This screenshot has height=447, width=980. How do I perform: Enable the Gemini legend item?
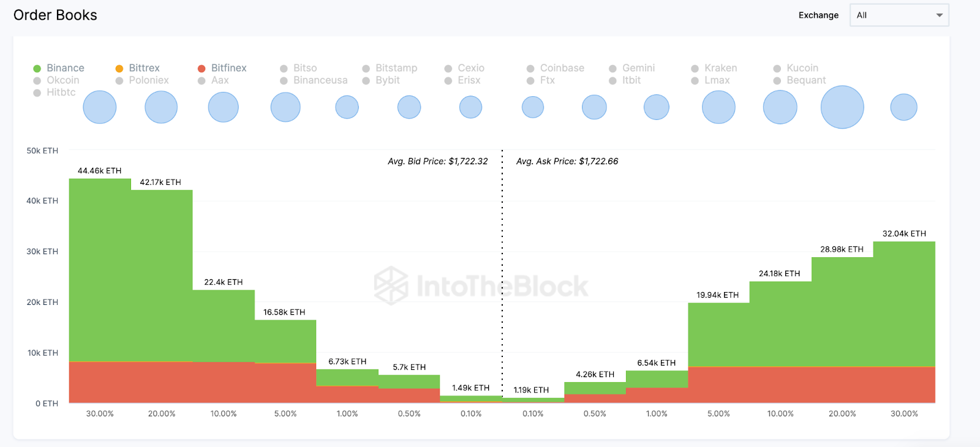pos(633,68)
